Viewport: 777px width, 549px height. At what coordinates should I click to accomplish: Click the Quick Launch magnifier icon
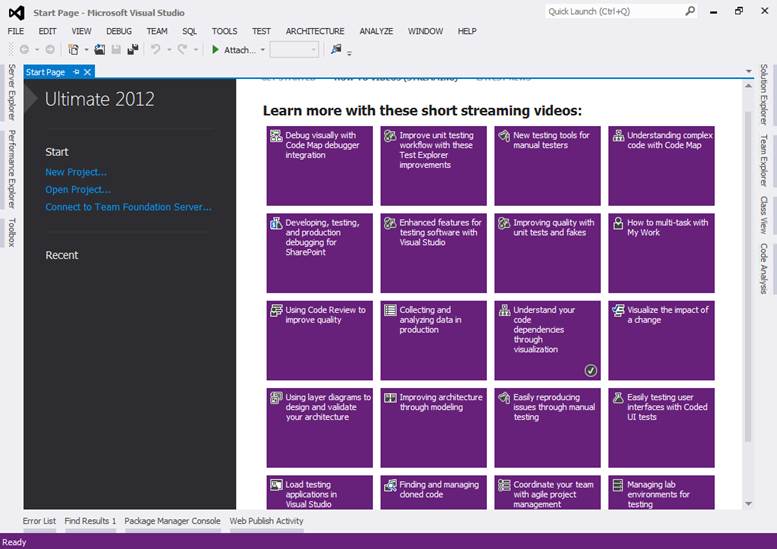click(690, 11)
